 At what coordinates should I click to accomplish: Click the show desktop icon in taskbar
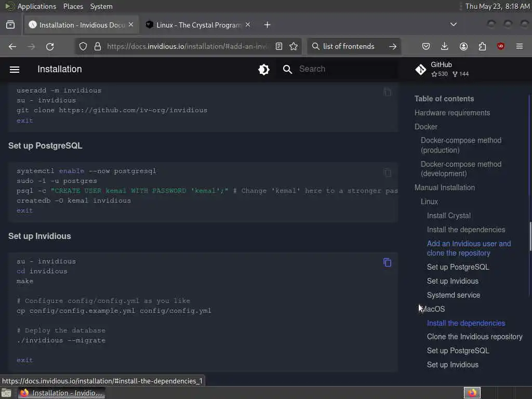pos(6,393)
